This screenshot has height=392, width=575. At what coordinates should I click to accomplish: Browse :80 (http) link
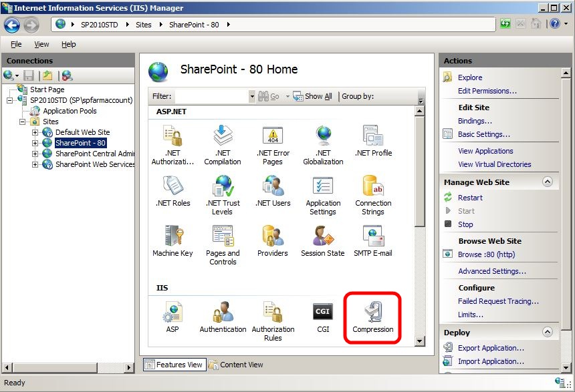[x=486, y=254]
